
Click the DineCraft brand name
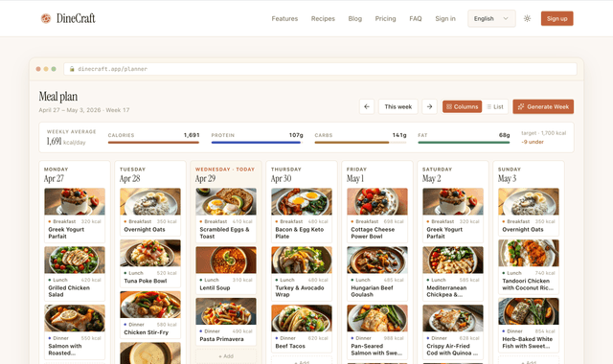point(76,18)
